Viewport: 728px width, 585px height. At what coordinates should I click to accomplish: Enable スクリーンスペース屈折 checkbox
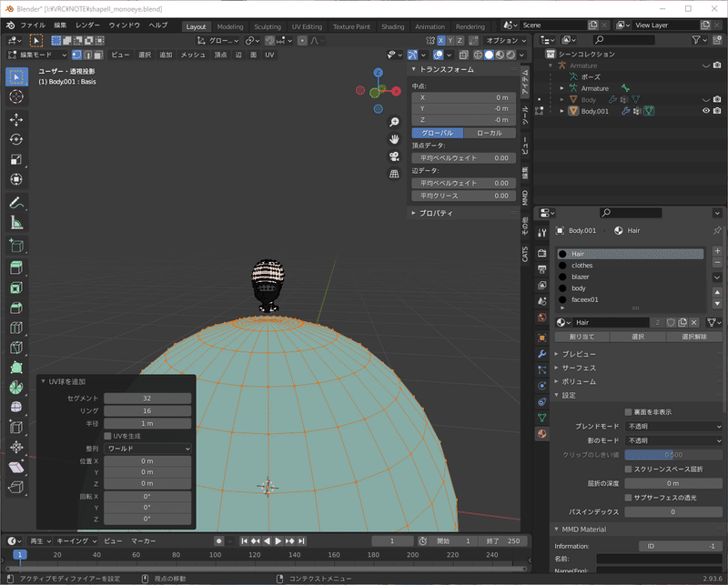tap(628, 469)
